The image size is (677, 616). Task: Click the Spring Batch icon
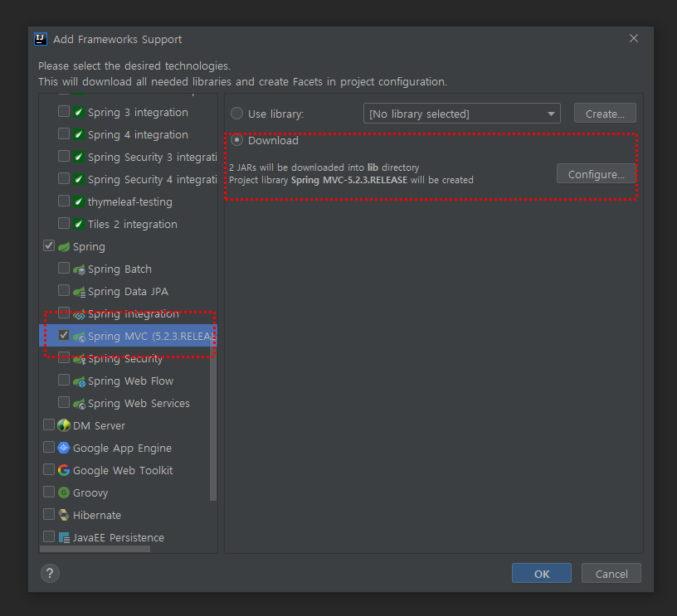pyautogui.click(x=79, y=269)
